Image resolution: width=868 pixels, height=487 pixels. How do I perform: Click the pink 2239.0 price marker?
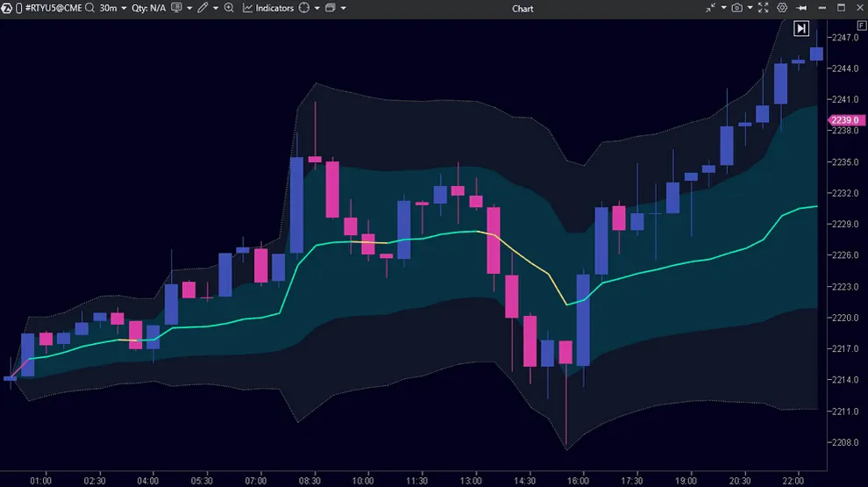coord(843,120)
